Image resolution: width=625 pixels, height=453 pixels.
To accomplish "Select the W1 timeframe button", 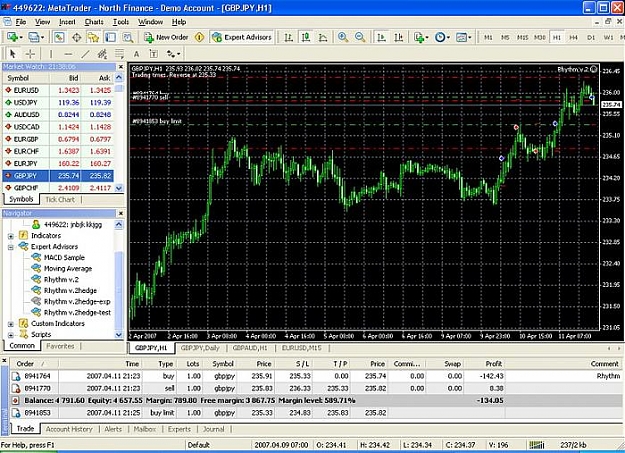I will [x=608, y=37].
